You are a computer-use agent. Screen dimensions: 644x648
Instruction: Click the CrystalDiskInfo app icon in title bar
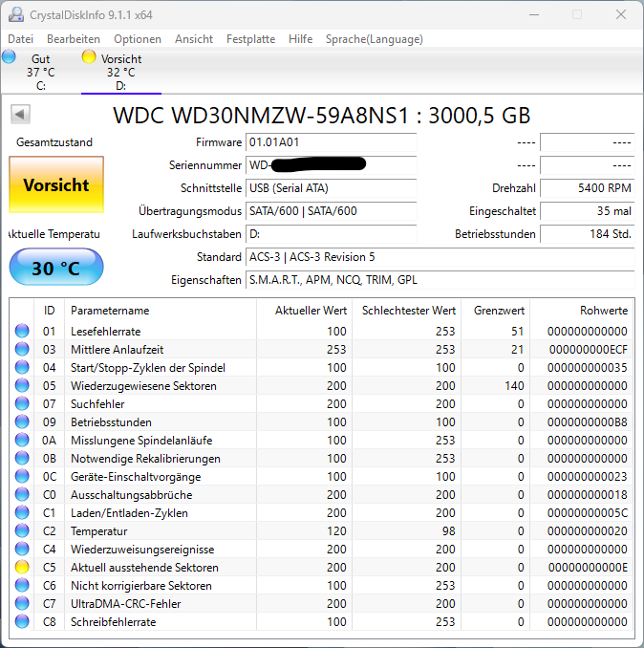[x=16, y=15]
